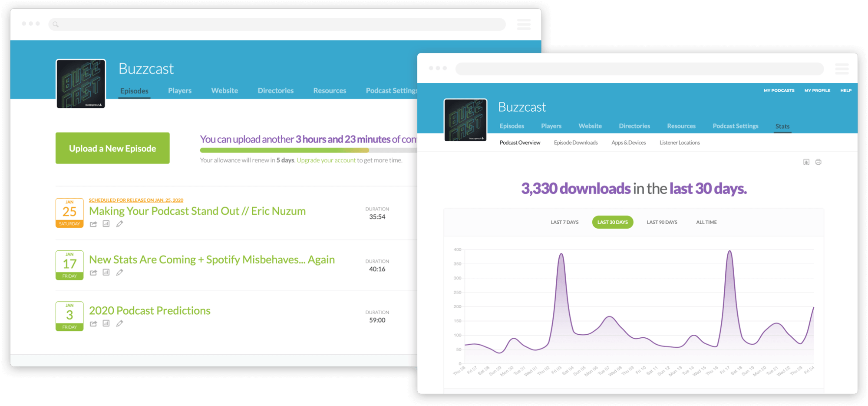Screen dimensions: 868x406
Task: Click the export download icon above chart
Action: coord(806,162)
